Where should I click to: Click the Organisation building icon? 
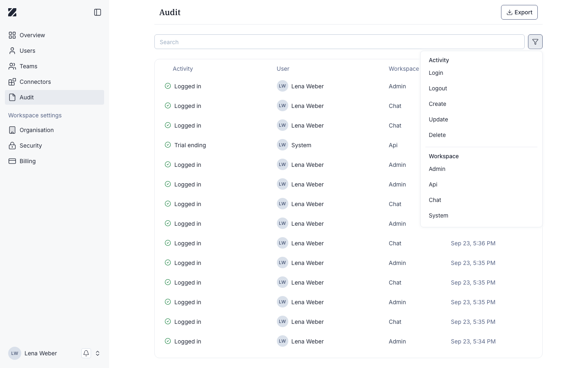pos(12,130)
